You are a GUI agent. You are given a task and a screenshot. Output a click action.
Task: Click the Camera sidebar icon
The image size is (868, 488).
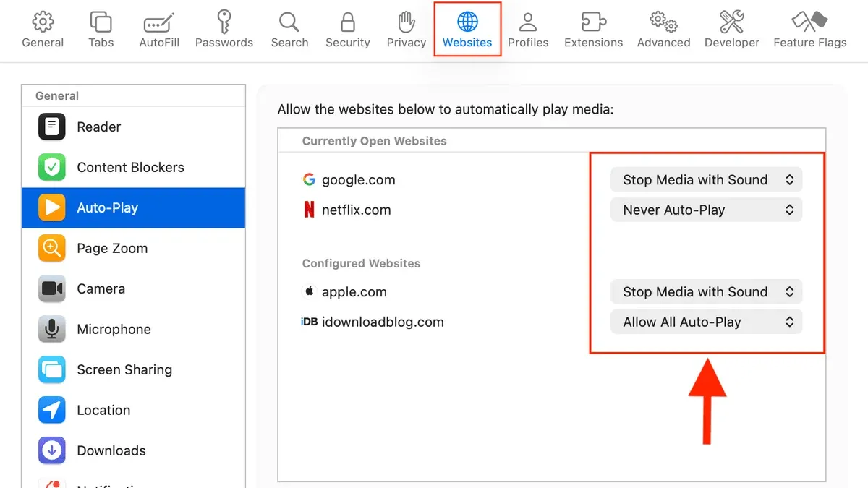[52, 288]
